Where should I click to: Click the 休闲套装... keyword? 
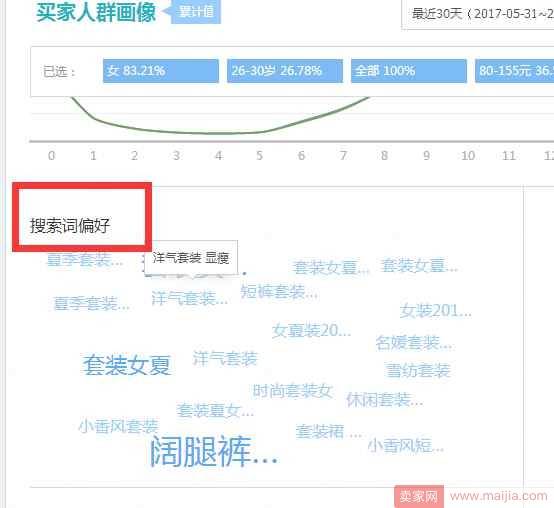[384, 400]
